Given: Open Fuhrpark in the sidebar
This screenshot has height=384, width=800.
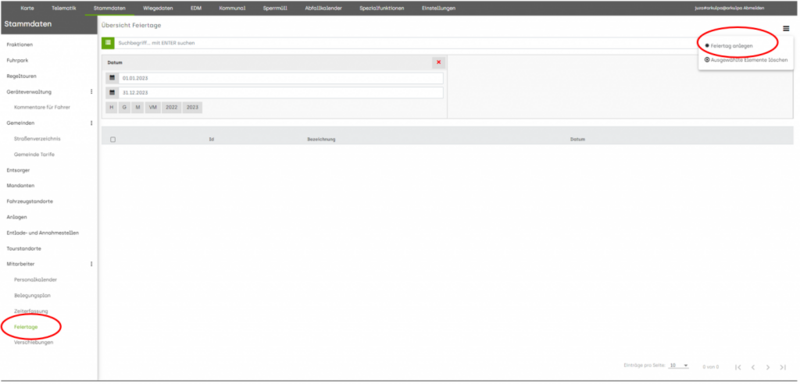Looking at the screenshot, I should 17,60.
